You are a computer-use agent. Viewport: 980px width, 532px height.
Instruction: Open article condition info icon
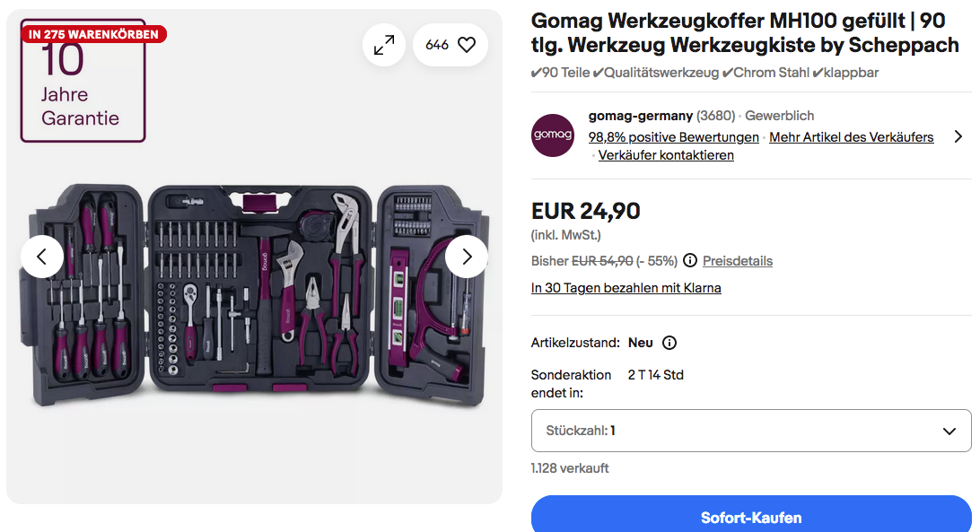(669, 343)
